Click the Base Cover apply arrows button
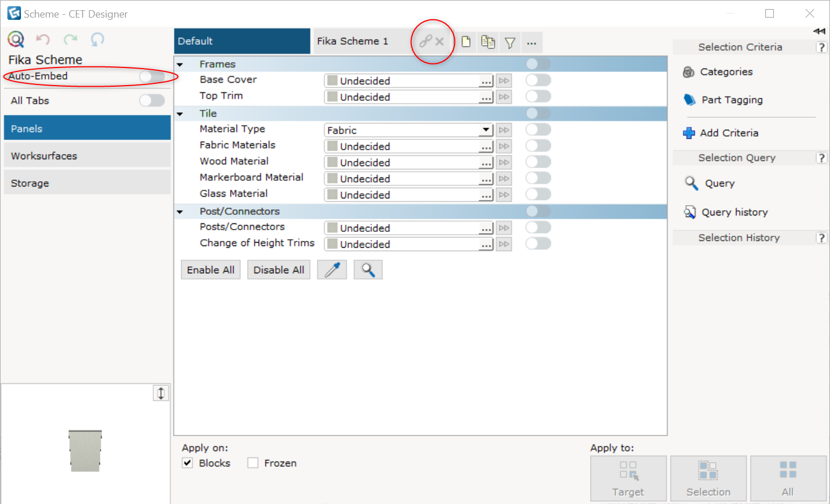The width and height of the screenshot is (830, 504). pyautogui.click(x=504, y=81)
